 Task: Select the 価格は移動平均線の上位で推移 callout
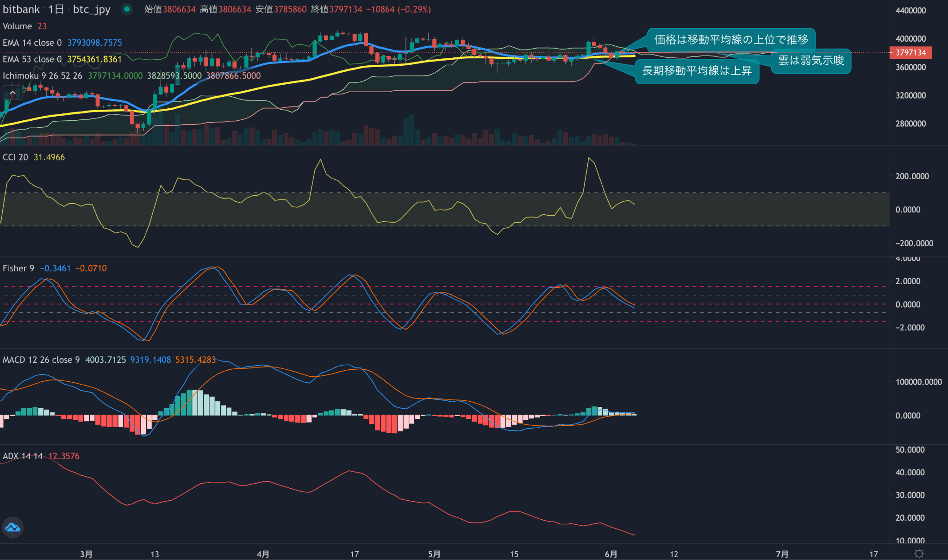point(730,40)
